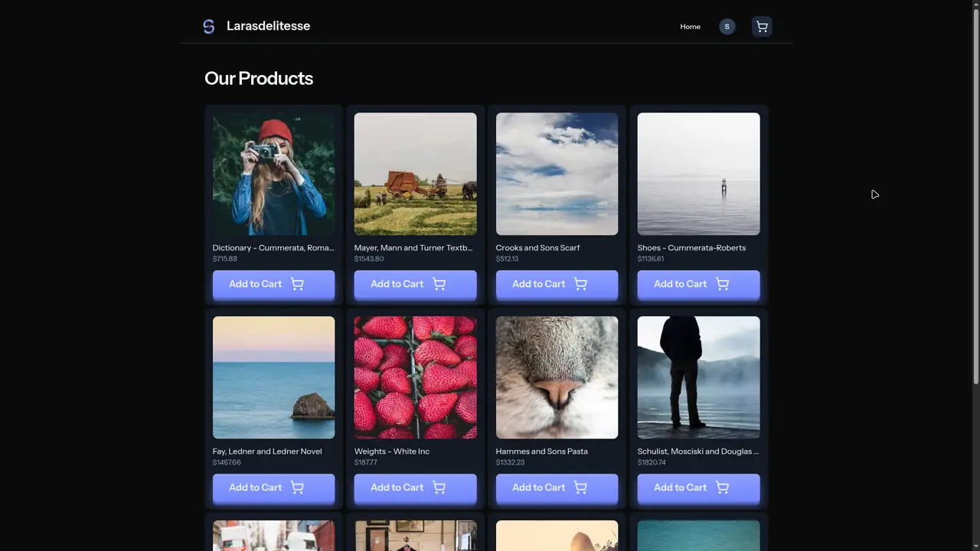This screenshot has width=980, height=551.
Task: Select the cat nose product thumbnail
Action: coord(557,377)
